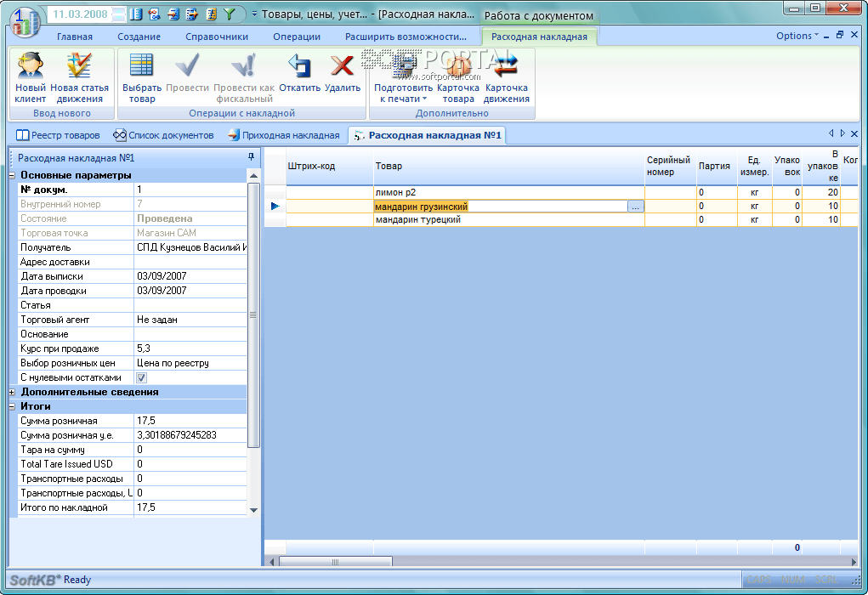Click the Штрих-код column header
Image resolution: width=868 pixels, height=595 pixels.
tap(330, 166)
